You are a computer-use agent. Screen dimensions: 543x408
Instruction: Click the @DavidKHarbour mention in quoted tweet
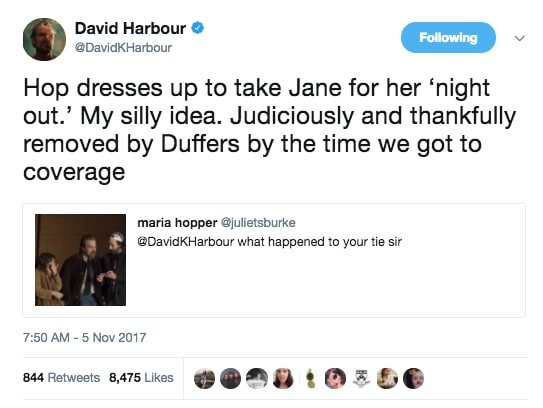pos(186,241)
